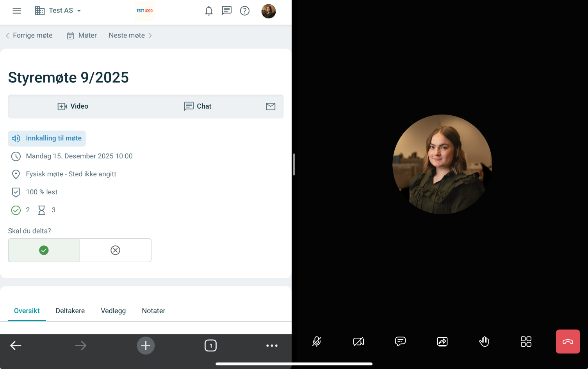
Task: Share screen in the video call
Action: tap(442, 342)
